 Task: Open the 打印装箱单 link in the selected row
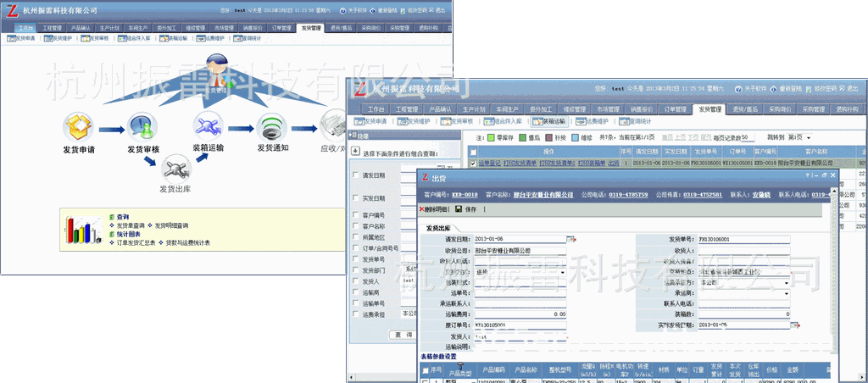tap(592, 164)
